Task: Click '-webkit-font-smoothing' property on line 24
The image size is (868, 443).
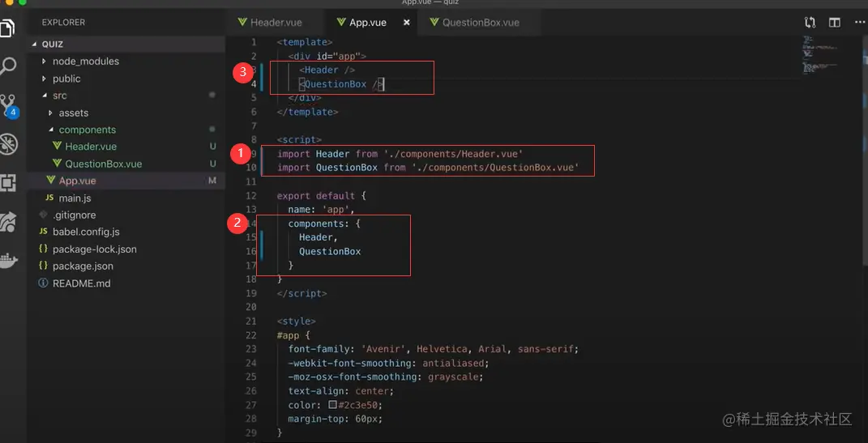Action: coord(352,364)
